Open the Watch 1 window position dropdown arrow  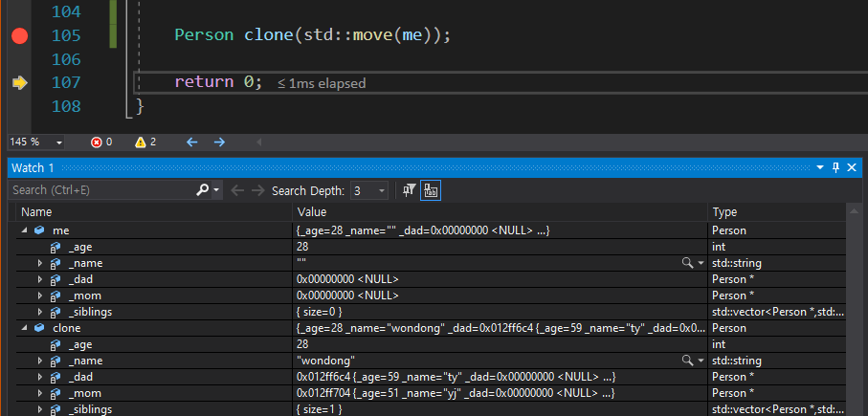pos(820,167)
